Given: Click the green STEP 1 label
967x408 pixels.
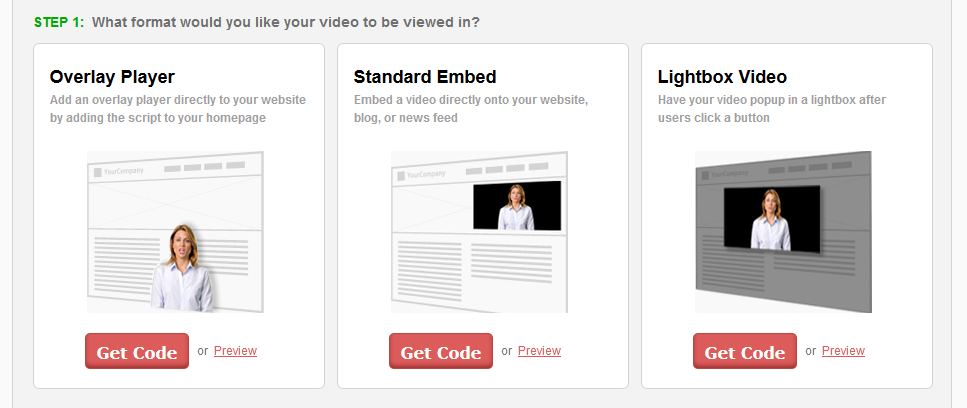Looking at the screenshot, I should [59, 22].
